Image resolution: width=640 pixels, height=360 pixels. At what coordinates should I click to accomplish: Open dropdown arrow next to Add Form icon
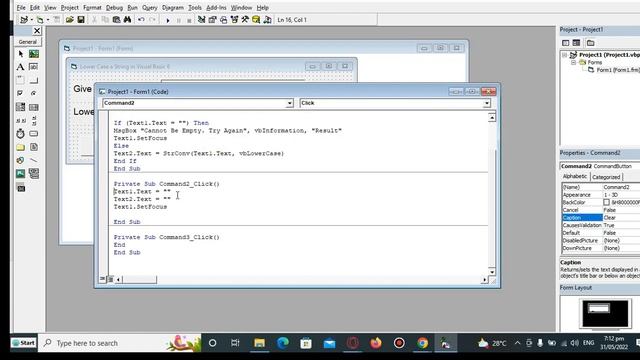point(47,20)
